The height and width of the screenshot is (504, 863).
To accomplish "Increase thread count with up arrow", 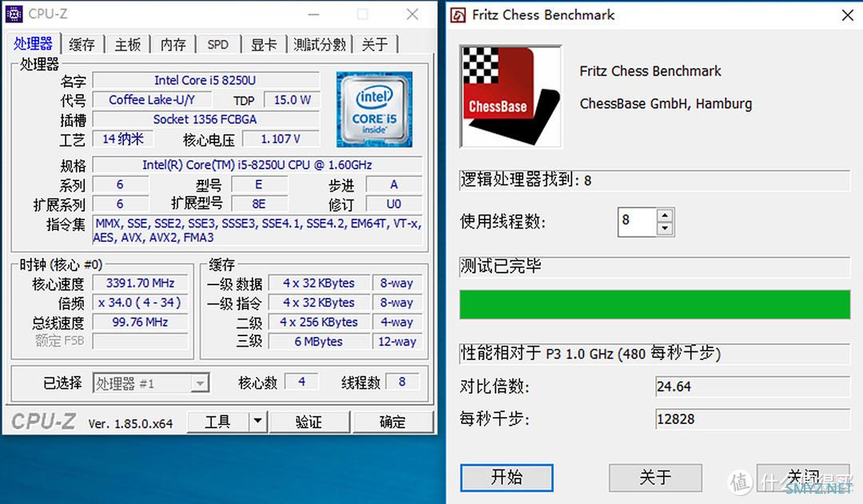I will point(665,216).
